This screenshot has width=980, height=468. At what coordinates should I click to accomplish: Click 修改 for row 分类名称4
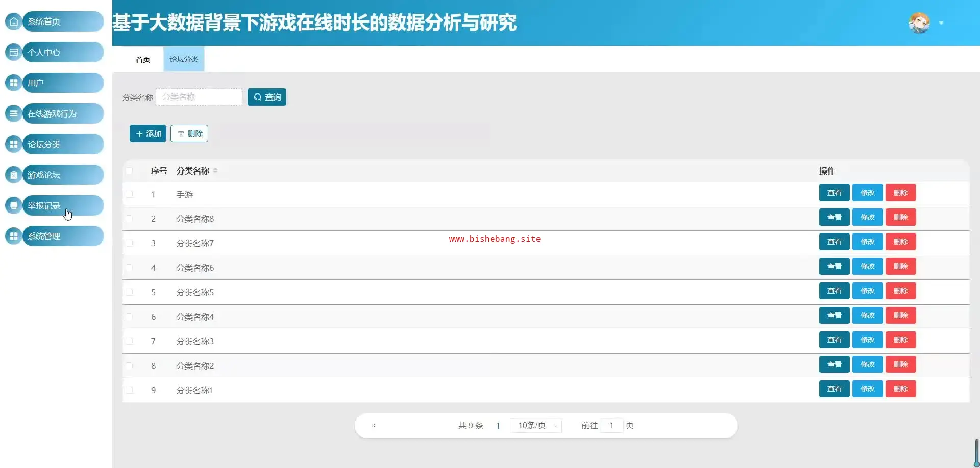tap(868, 315)
